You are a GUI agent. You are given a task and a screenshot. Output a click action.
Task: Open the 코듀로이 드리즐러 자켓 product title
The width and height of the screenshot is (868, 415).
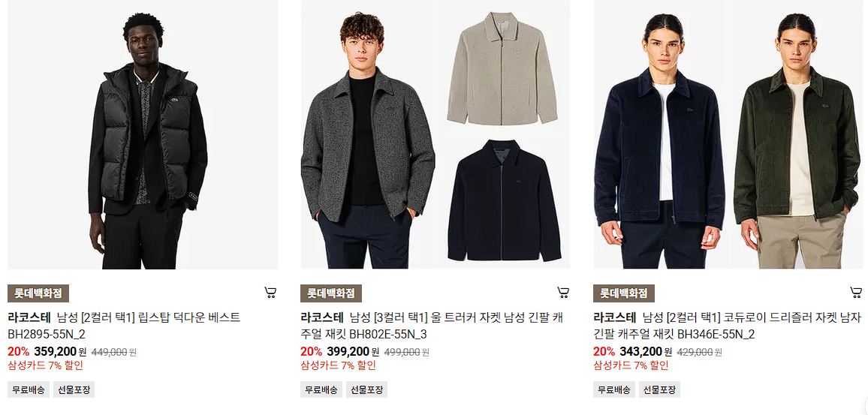(x=728, y=326)
